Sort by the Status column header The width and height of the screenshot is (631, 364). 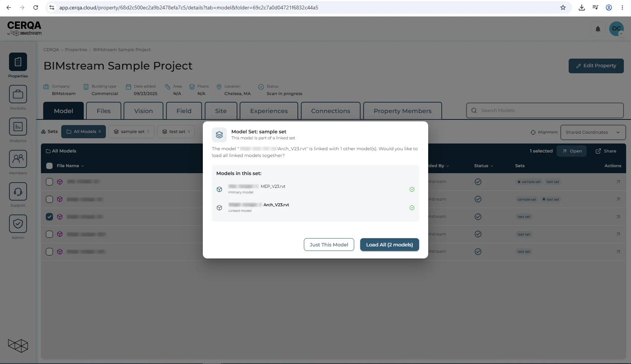tap(483, 166)
